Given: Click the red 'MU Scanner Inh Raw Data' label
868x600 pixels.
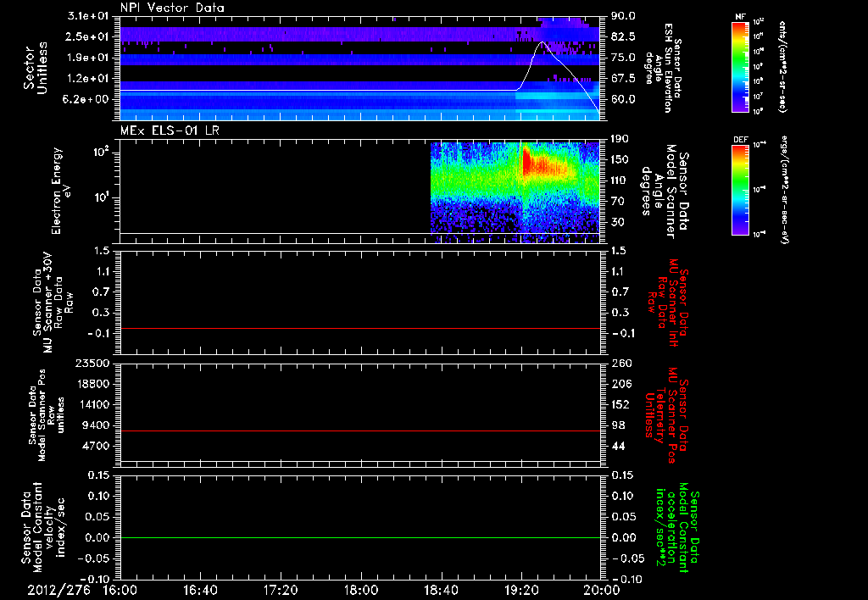Looking at the screenshot, I should pyautogui.click(x=668, y=303).
